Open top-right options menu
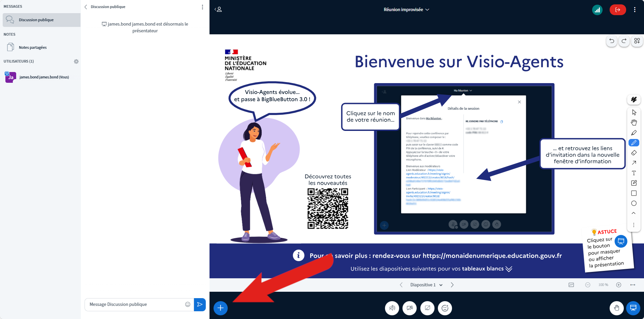 tap(635, 10)
